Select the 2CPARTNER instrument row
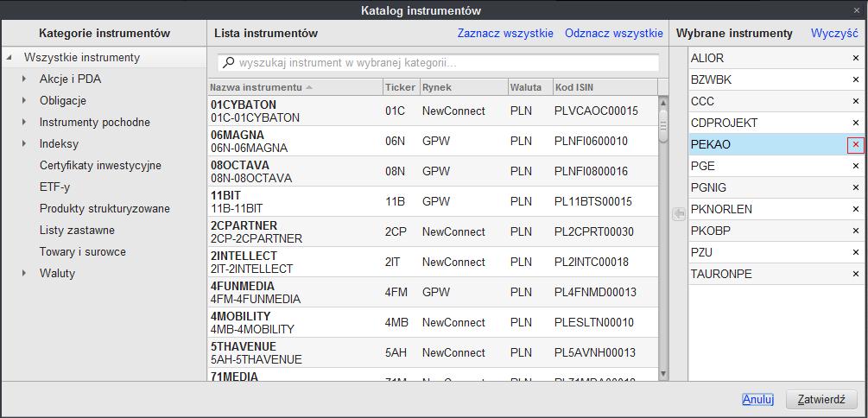The height and width of the screenshot is (418, 868). point(433,232)
